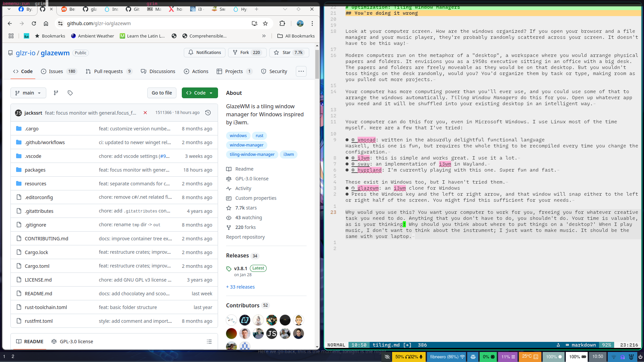The image size is (644, 362).
Task: Open commit history via the clock icon
Action: [208, 113]
